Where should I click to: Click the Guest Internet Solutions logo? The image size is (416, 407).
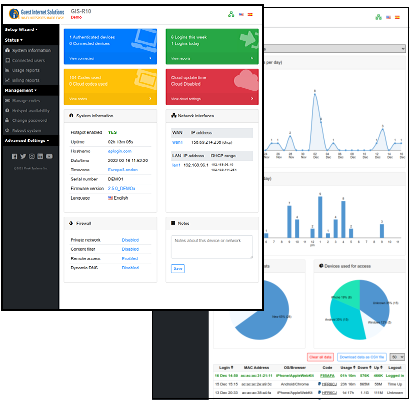[37, 14]
